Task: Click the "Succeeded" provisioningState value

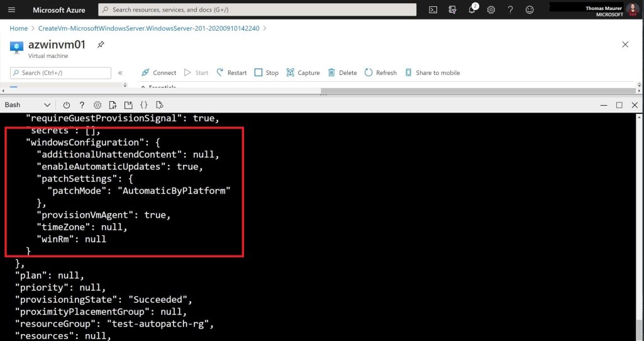Action: coord(158,299)
